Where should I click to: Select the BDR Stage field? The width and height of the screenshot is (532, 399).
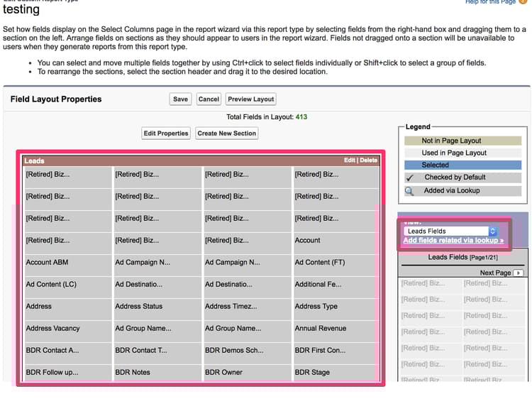[336, 373]
